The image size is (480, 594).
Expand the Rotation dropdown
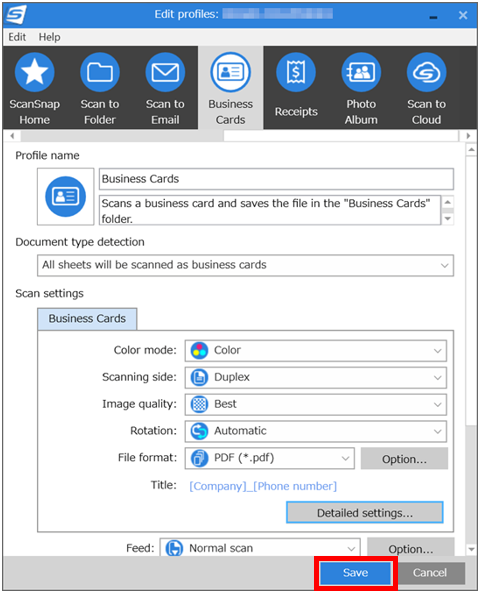(438, 431)
